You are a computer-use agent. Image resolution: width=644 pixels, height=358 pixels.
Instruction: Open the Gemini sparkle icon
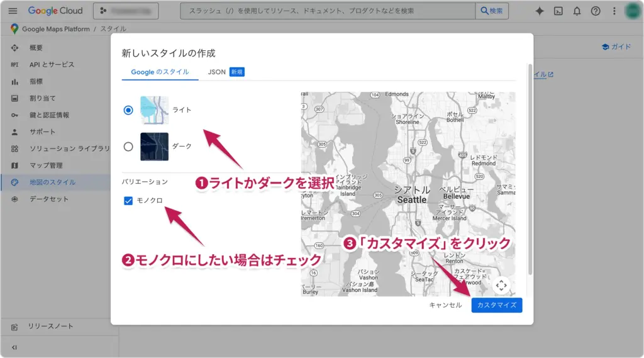coord(539,11)
